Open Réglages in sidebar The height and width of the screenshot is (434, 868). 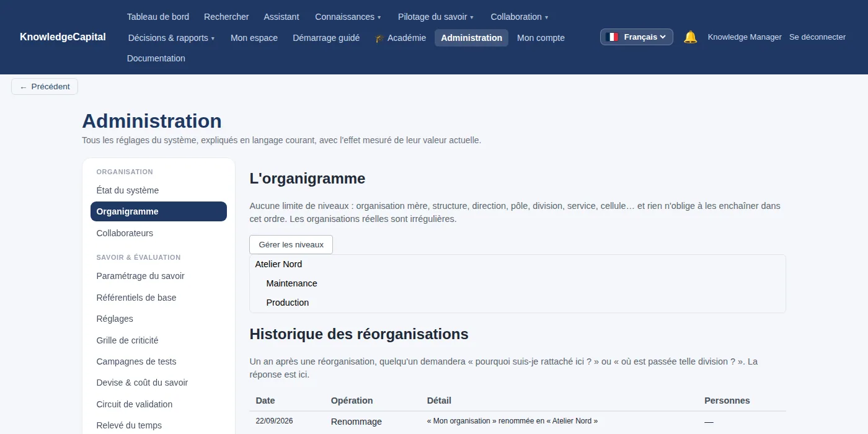(x=159, y=319)
